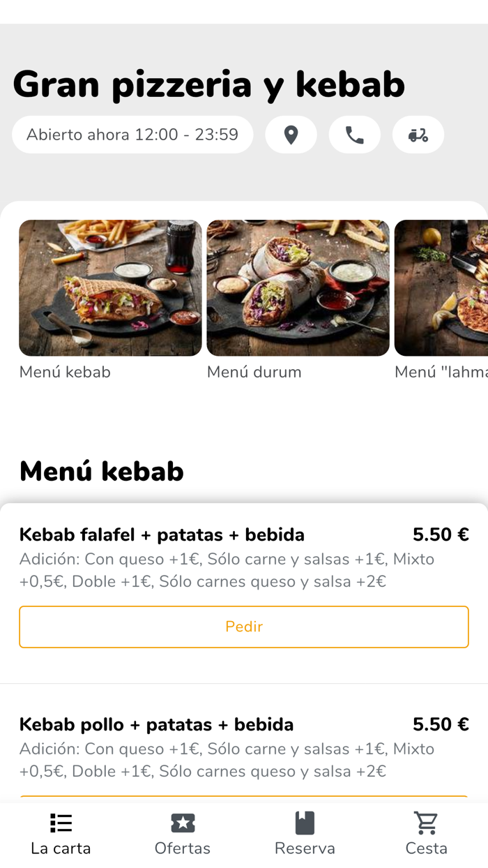This screenshot has height=868, width=488.
Task: Click the Menú durum caption label
Action: [x=254, y=372]
